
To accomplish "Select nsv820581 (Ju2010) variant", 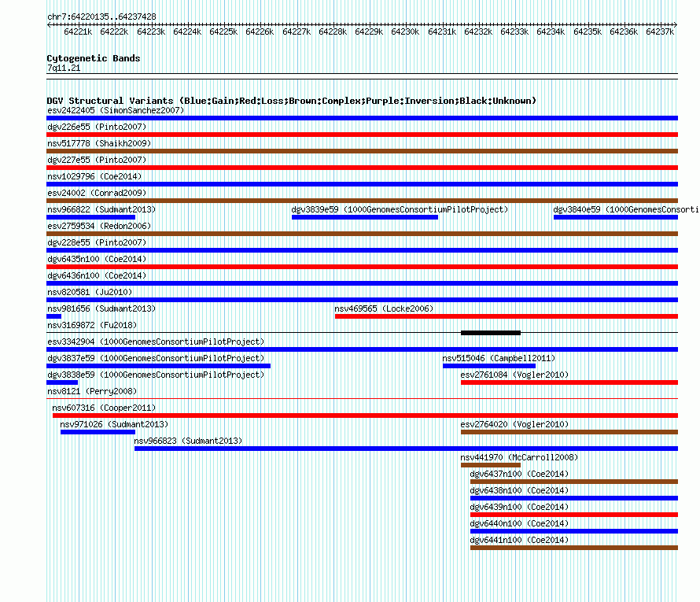I will tap(362, 300).
